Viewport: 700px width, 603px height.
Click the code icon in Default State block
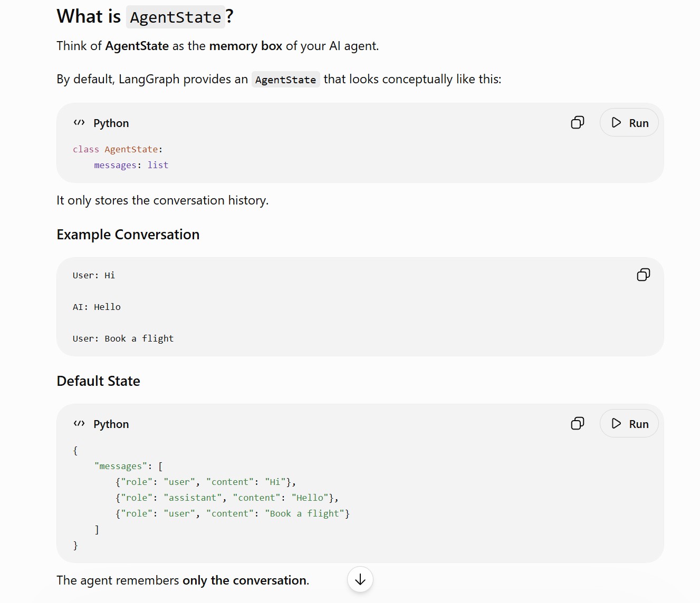(79, 424)
